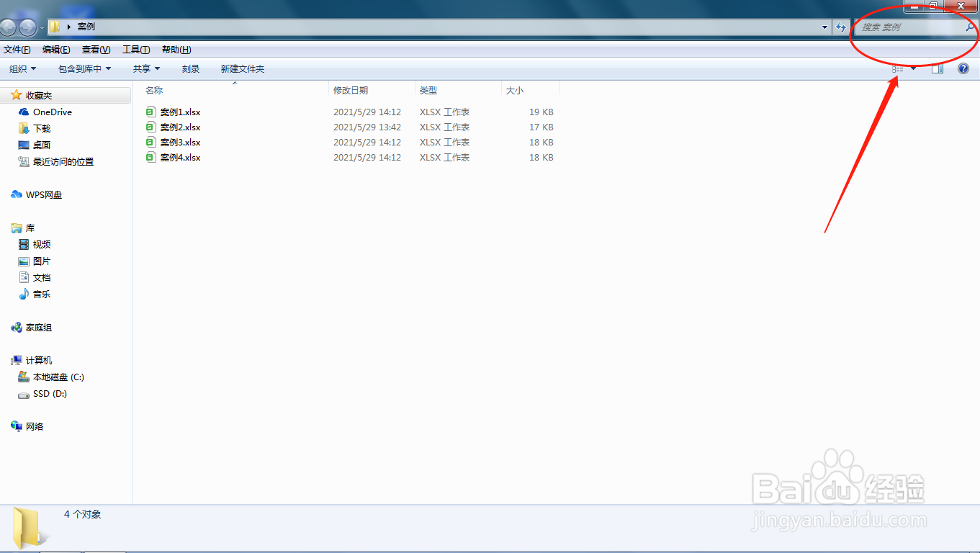Screen dimensions: 980x553
Task: Select 收藏夹 in the navigation pane
Action: point(39,96)
